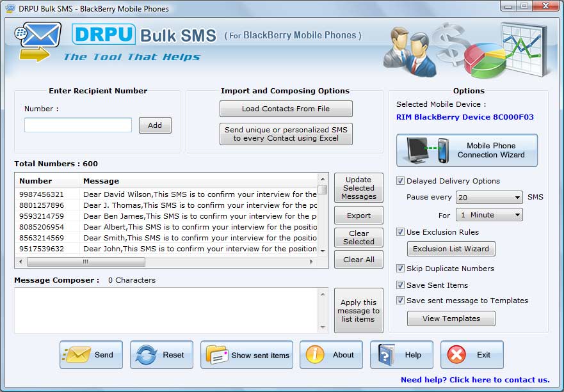
Task: Open the Exclusion List Wizard
Action: (451, 249)
